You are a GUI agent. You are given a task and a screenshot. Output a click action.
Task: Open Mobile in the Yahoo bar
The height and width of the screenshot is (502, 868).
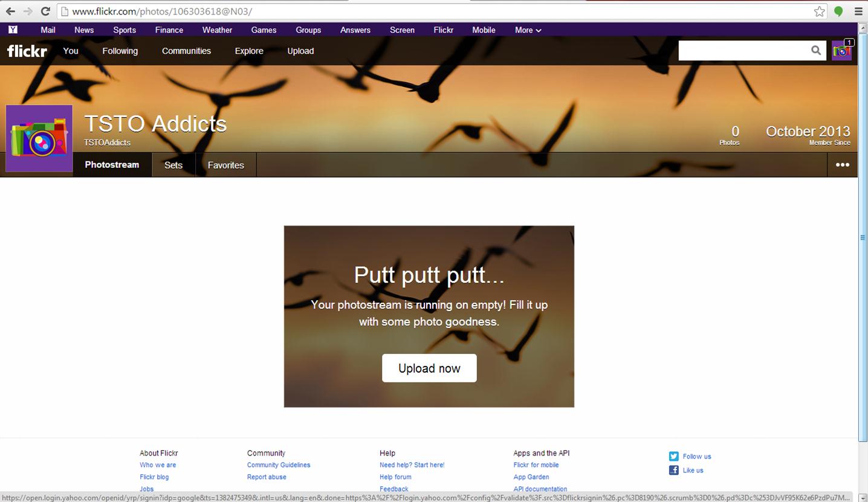click(484, 30)
